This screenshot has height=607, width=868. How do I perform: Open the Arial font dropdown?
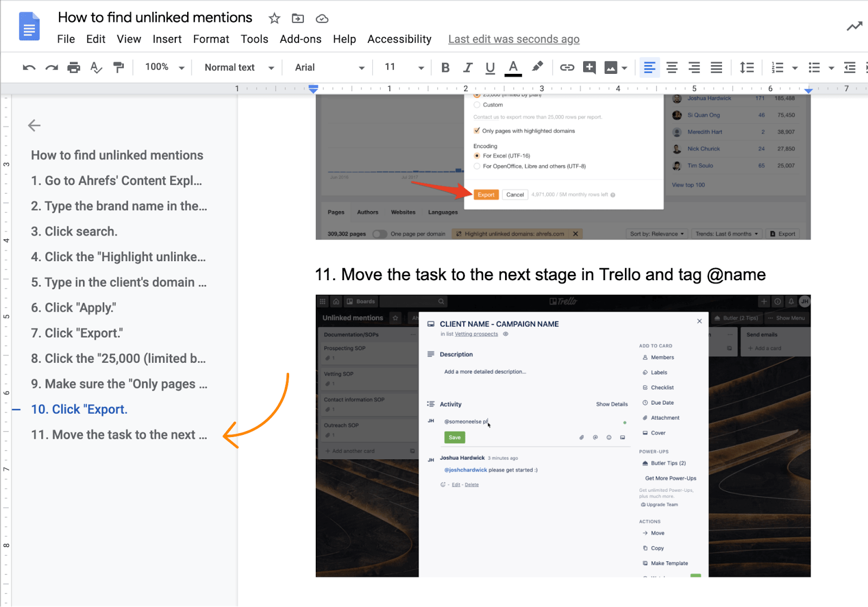(329, 67)
